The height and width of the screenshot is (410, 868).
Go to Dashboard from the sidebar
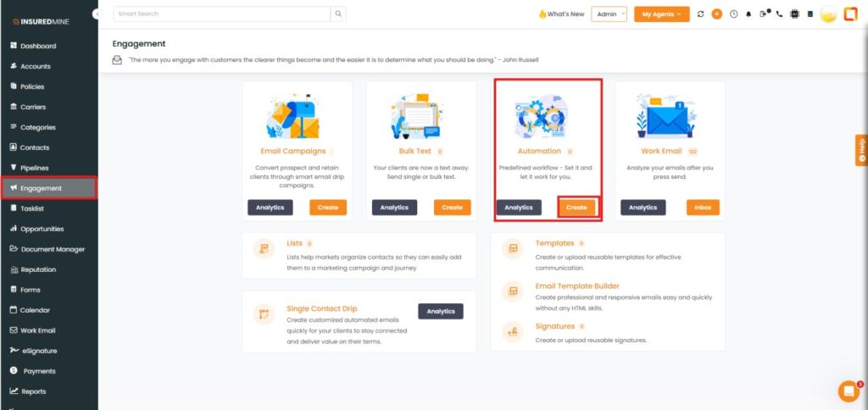point(38,46)
